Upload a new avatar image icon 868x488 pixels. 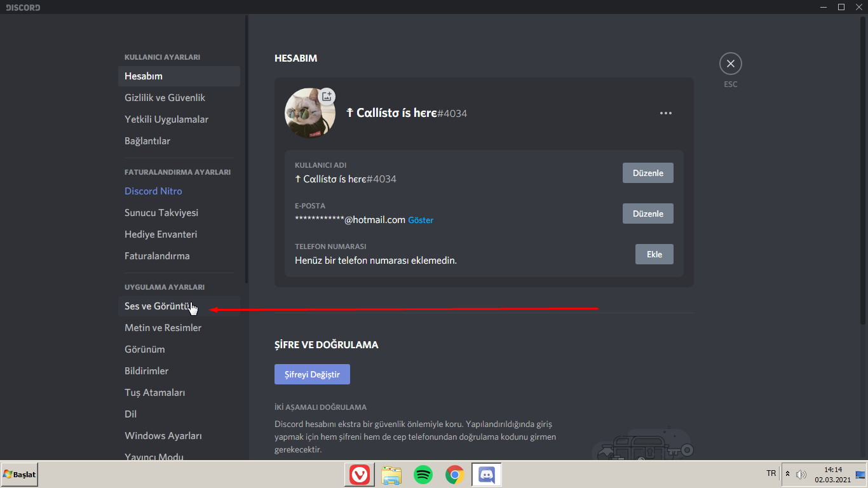pyautogui.click(x=327, y=97)
